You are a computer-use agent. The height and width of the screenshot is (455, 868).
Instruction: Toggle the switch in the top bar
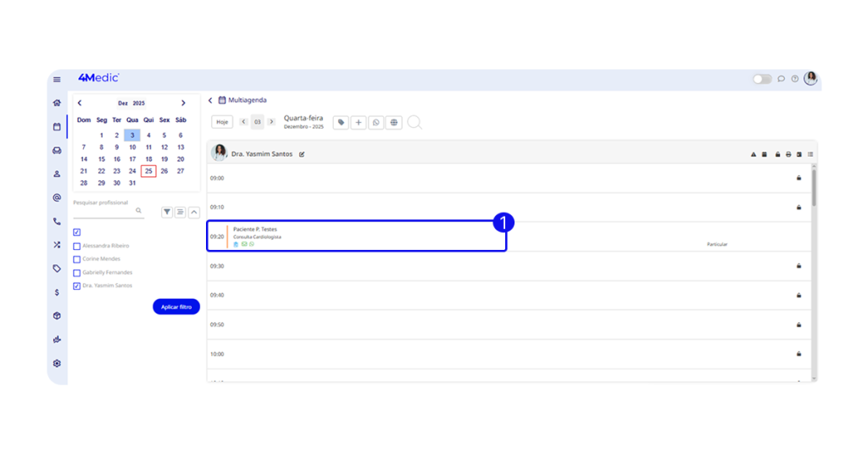(x=762, y=79)
